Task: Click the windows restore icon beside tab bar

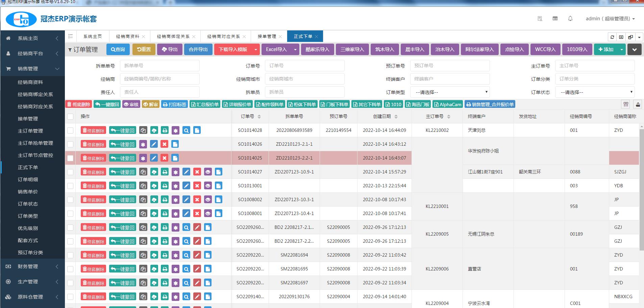Action: point(630,37)
